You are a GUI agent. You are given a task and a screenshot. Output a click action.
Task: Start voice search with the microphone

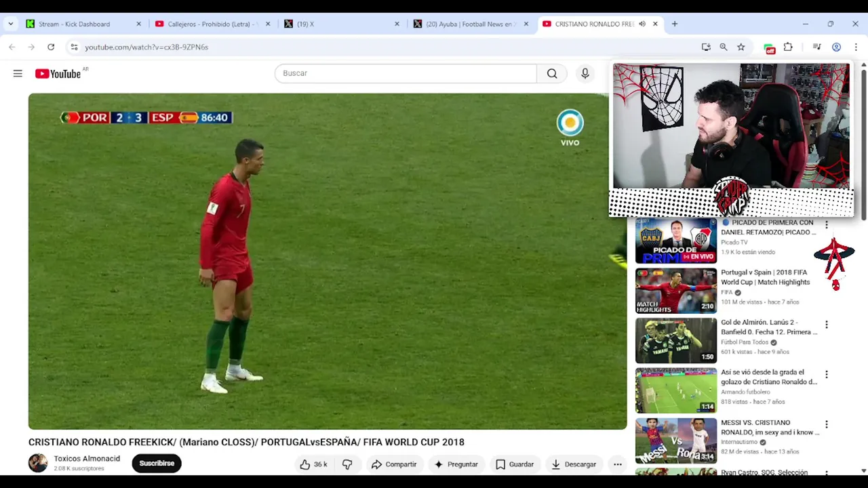coord(585,73)
